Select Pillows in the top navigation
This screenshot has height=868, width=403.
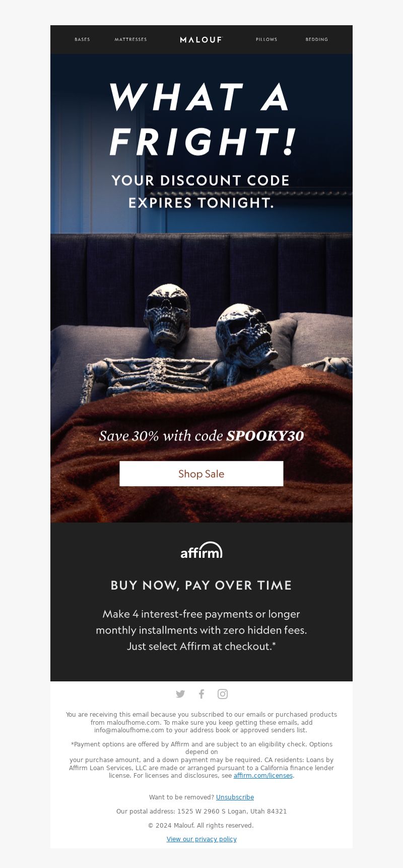click(x=266, y=39)
